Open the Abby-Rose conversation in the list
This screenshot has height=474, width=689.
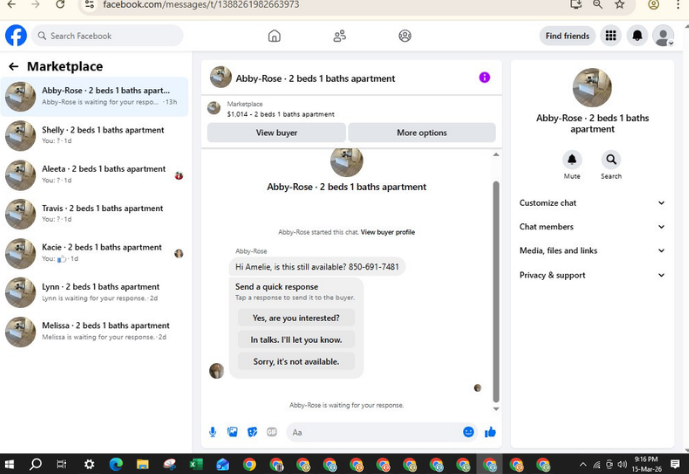tap(94, 96)
